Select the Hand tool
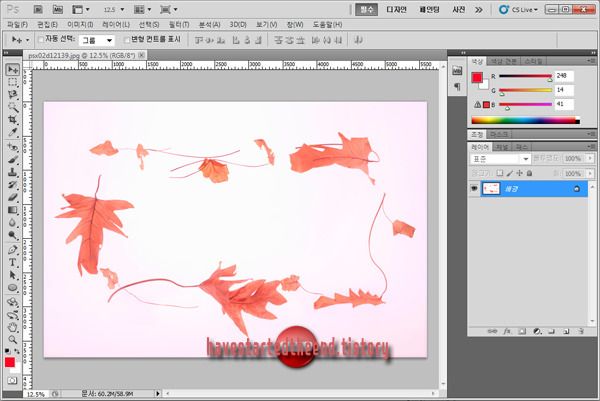 pyautogui.click(x=13, y=328)
